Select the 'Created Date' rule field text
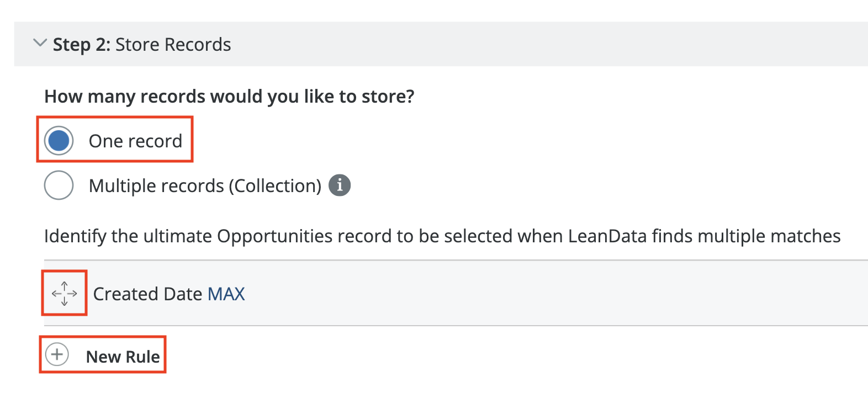 pos(147,294)
